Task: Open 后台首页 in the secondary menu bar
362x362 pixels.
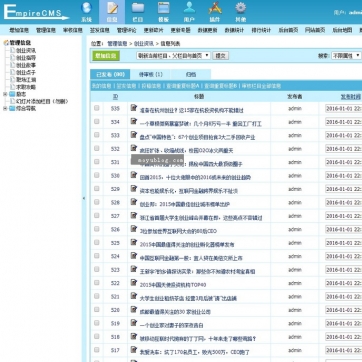Action: pyautogui.click(x=288, y=30)
